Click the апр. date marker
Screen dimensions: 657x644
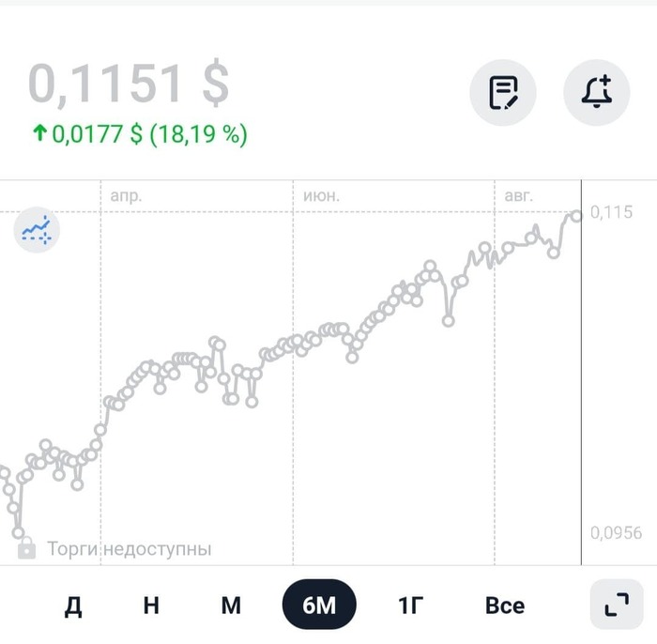pos(126,196)
